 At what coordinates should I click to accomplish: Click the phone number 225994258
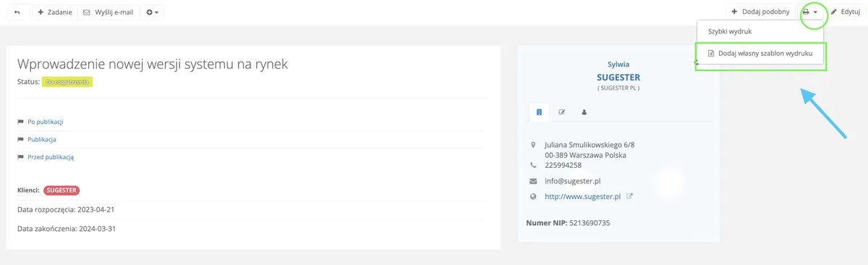pyautogui.click(x=563, y=165)
